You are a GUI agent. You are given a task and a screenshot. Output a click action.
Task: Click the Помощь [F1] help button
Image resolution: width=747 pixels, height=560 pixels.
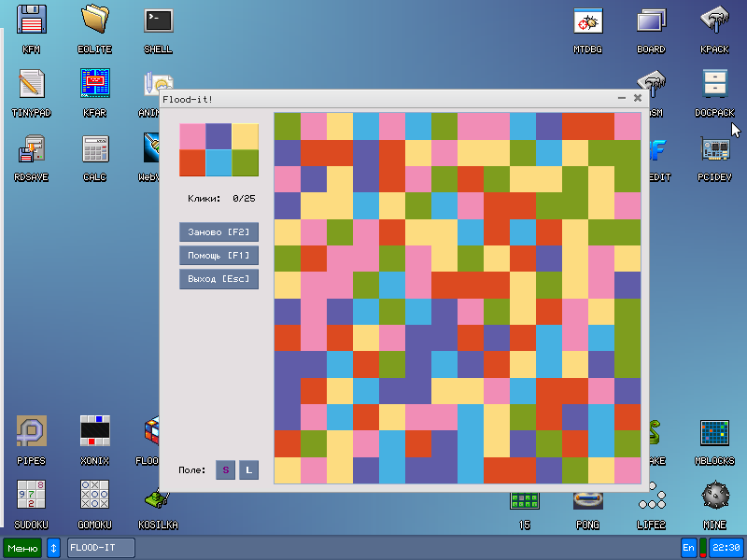[218, 255]
